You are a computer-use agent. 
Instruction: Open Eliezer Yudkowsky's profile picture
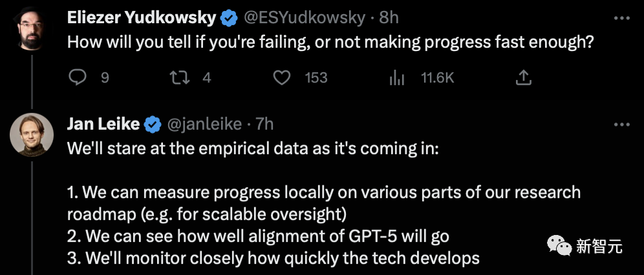[31, 28]
